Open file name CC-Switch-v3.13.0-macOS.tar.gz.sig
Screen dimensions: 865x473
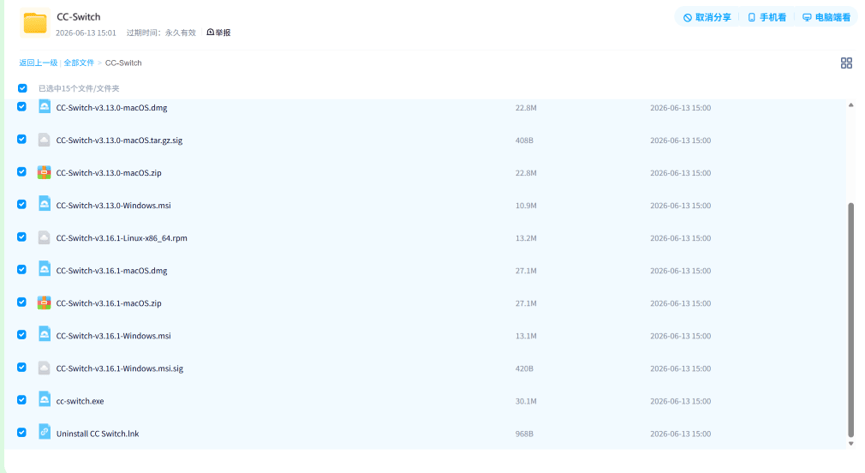(119, 140)
